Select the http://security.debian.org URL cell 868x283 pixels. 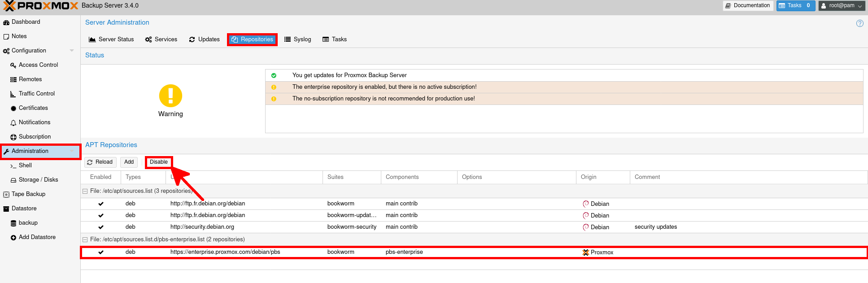point(202,227)
